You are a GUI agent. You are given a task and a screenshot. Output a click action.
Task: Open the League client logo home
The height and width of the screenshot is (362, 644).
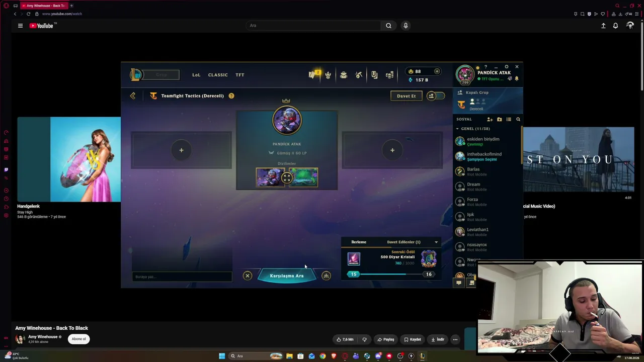click(136, 75)
